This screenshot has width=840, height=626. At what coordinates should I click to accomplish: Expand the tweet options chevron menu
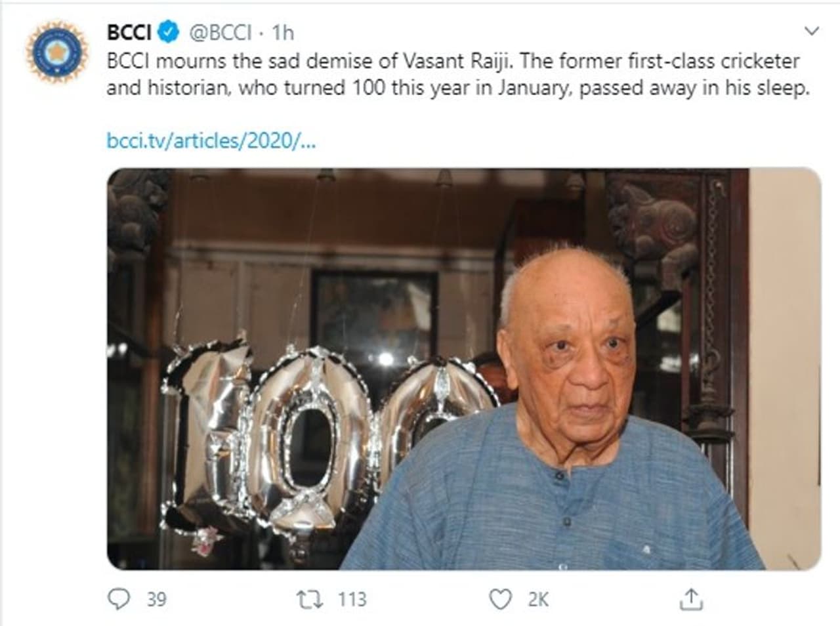click(812, 31)
